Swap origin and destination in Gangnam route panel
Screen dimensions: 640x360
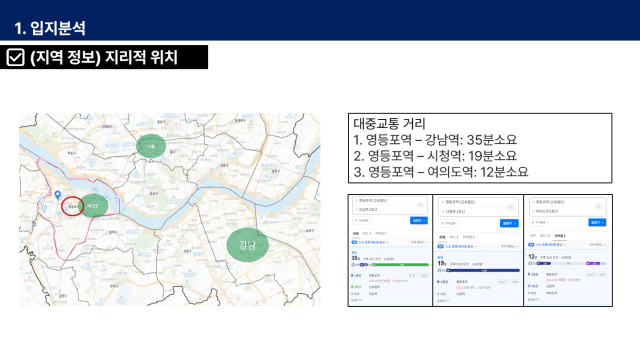click(x=420, y=205)
